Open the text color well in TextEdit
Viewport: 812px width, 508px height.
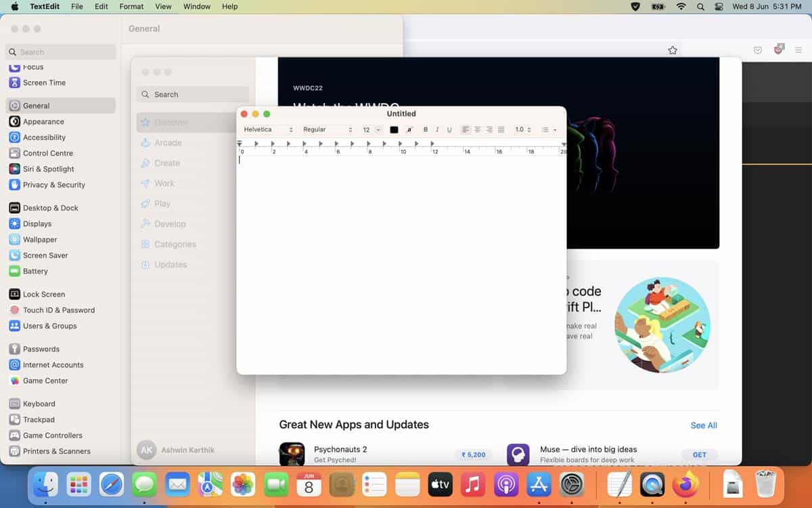pos(394,129)
